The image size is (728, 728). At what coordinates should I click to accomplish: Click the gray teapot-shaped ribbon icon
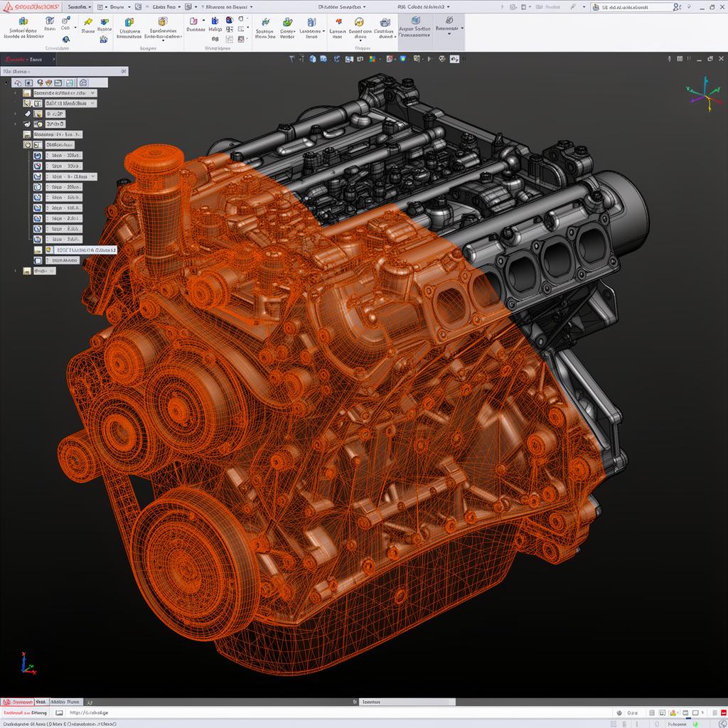point(385,22)
